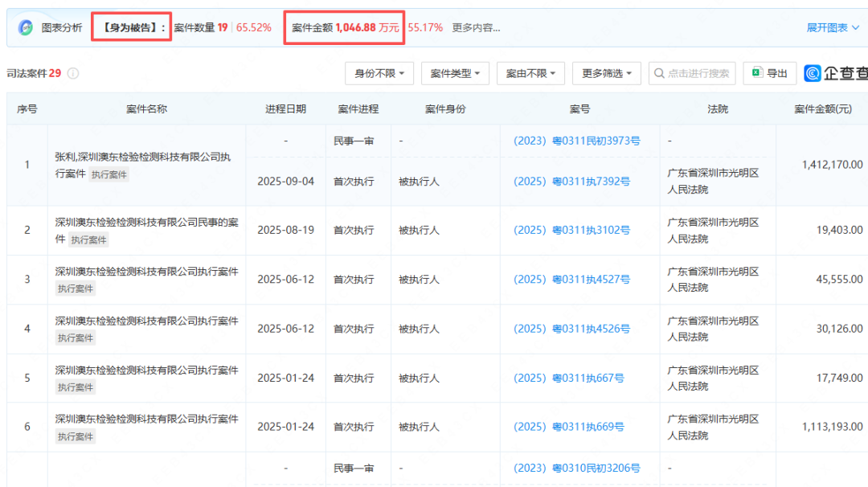
Task: Open case number (2025)粤0311执3102号
Action: [x=571, y=230]
